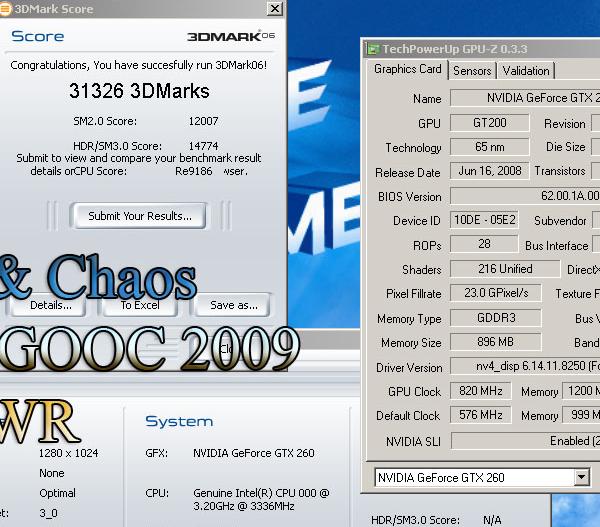Export results with To Excel button
Image resolution: width=600 pixels, height=527 pixels.
click(x=140, y=305)
